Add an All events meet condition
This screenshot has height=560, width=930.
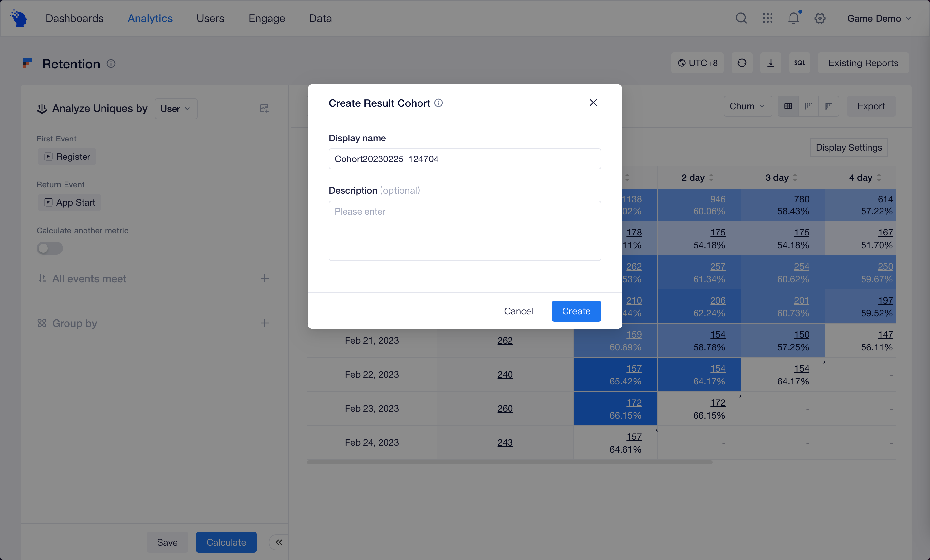[265, 278]
